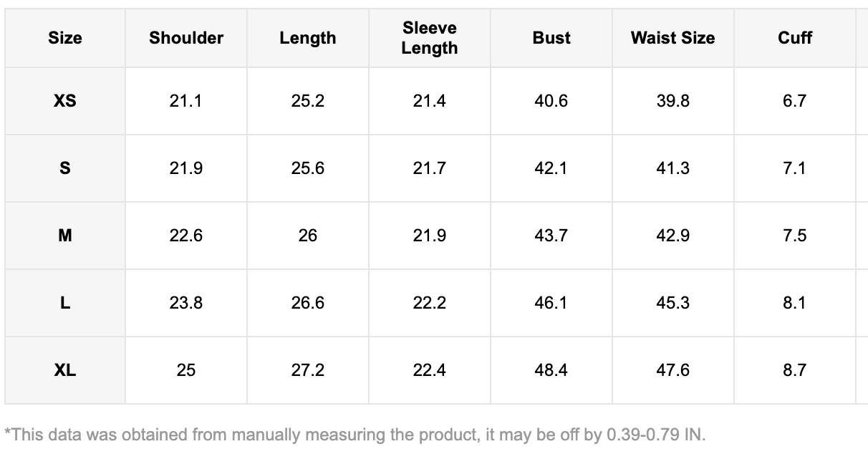Click the Length column header

coord(308,38)
